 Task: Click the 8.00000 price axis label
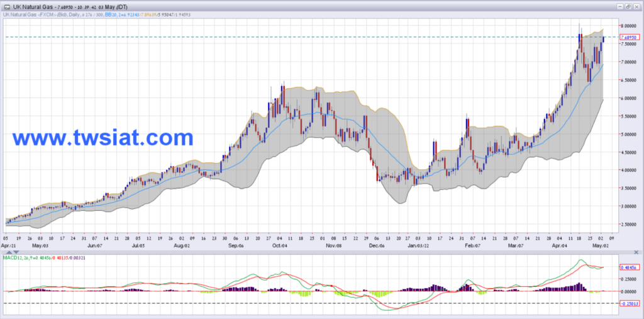point(628,26)
